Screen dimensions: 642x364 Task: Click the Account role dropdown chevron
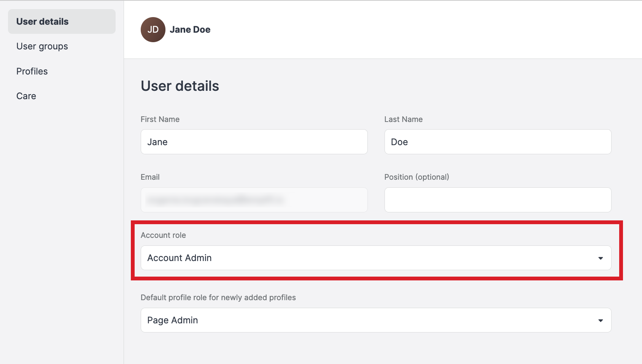coord(600,258)
